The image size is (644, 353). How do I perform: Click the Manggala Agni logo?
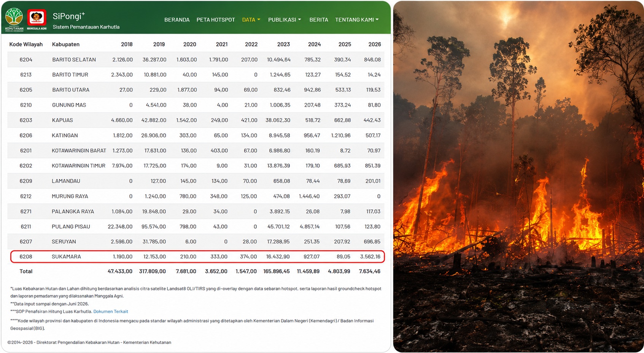37,19
